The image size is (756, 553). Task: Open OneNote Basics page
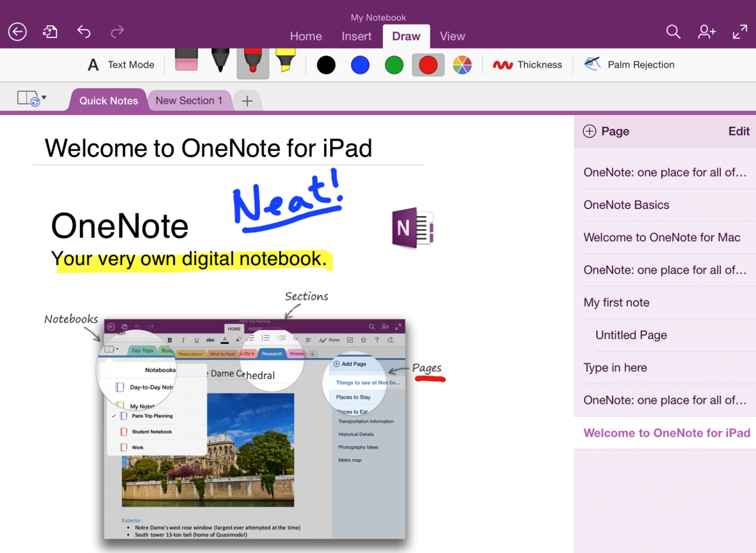[x=665, y=205]
